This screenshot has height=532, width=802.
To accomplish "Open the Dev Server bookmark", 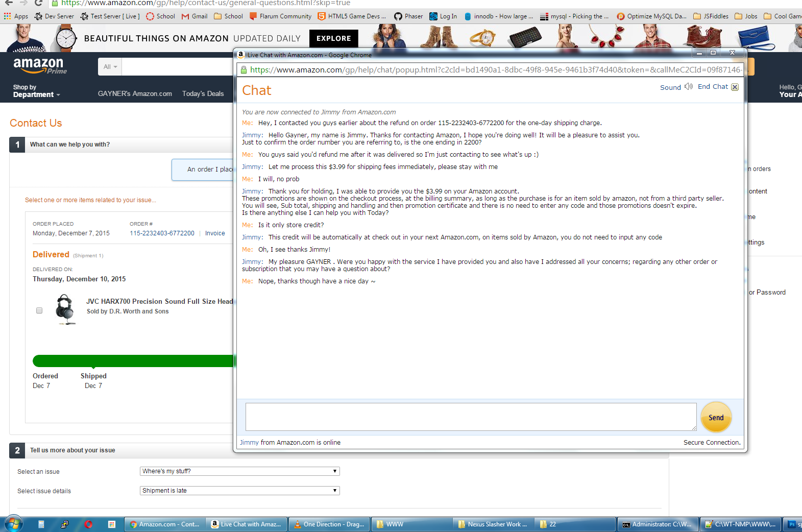I will click(54, 16).
